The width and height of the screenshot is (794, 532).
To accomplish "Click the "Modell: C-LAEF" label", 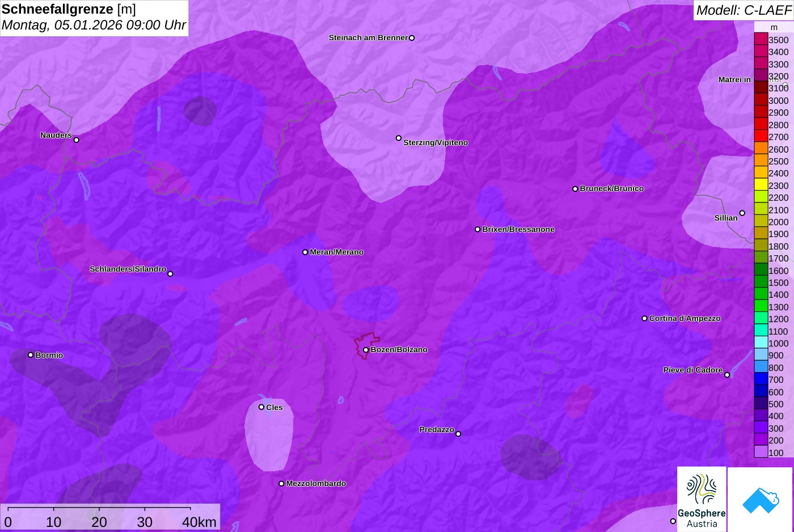I will pyautogui.click(x=744, y=10).
